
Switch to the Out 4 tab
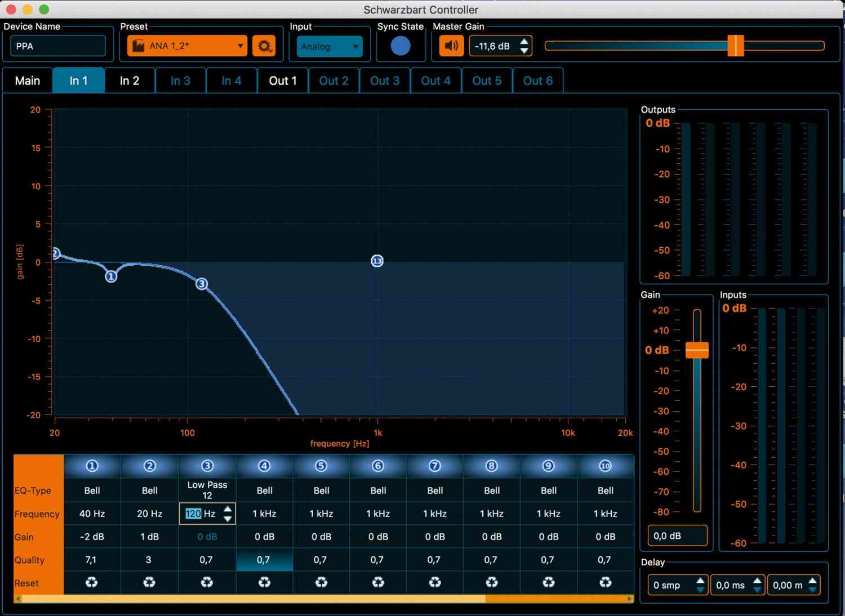coord(436,81)
